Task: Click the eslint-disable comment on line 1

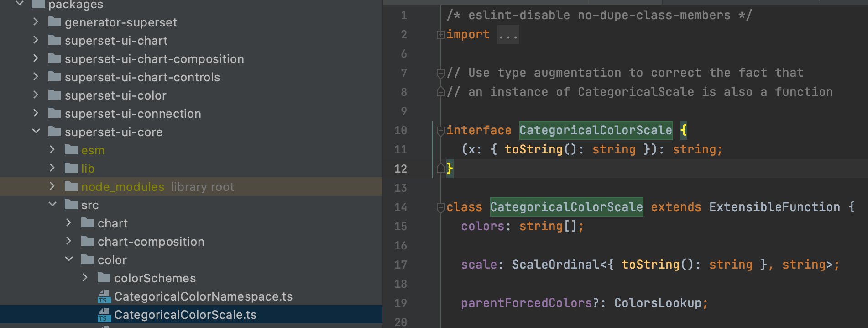Action: [x=599, y=15]
